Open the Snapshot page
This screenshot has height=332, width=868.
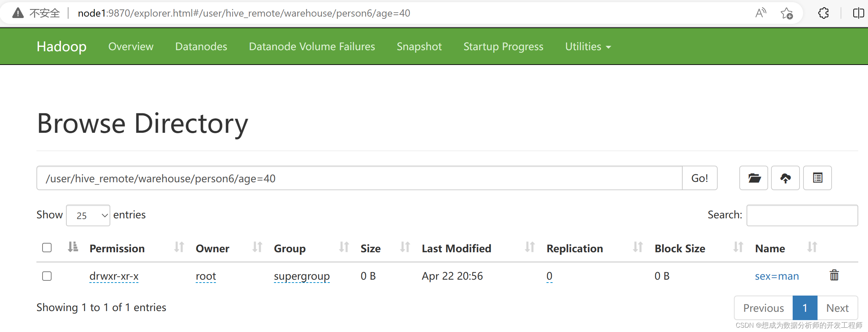419,47
